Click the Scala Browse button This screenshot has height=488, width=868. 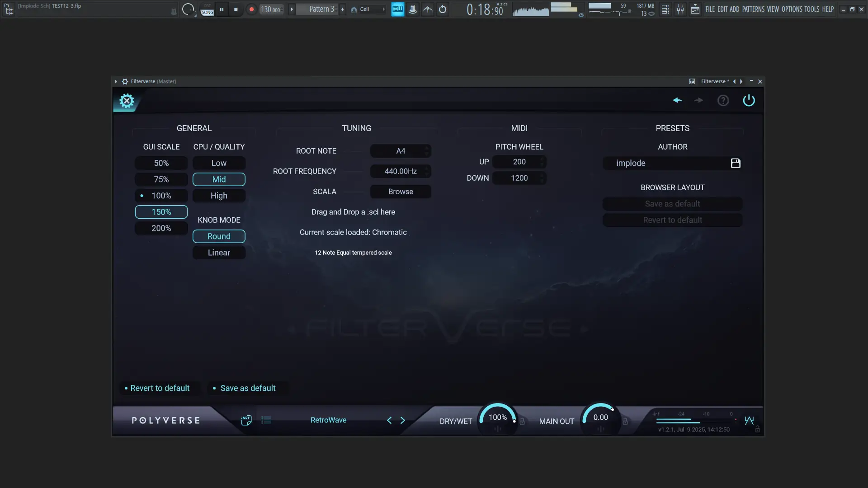pos(400,192)
